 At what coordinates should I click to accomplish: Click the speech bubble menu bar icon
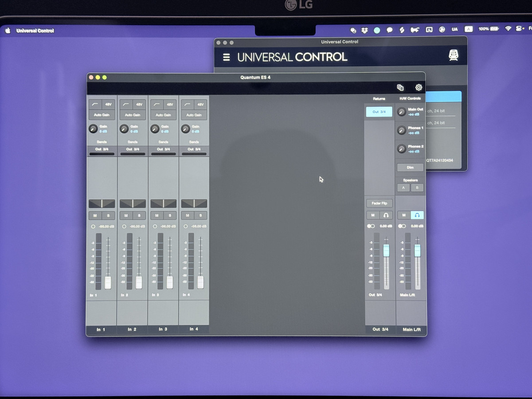point(389,30)
